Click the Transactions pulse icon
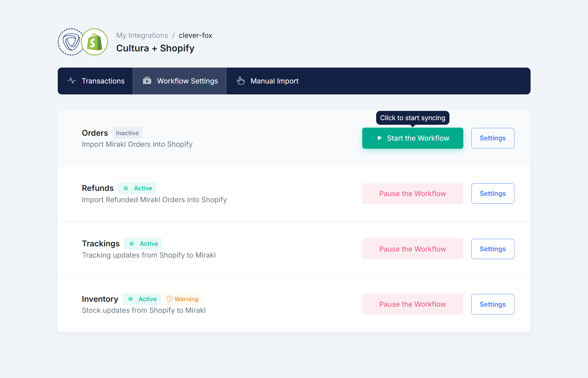Screen dimensions: 588x378 tap(72, 81)
